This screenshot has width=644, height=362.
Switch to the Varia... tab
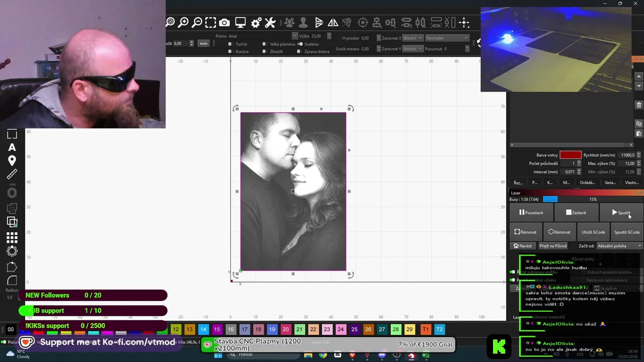click(x=610, y=183)
